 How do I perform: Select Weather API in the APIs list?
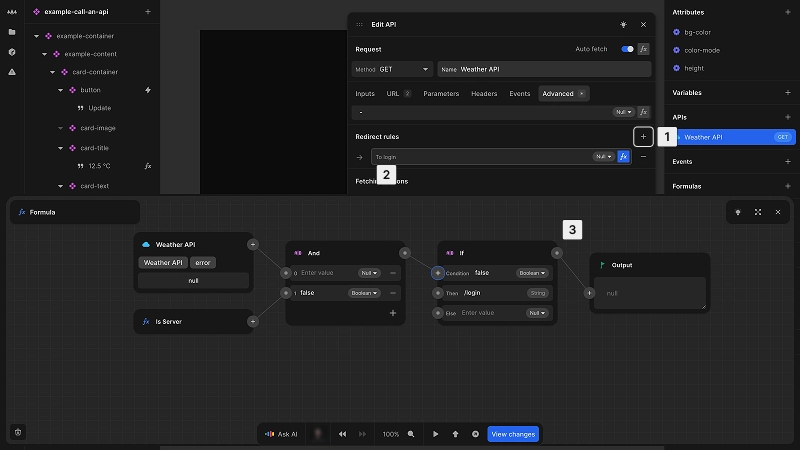coord(735,137)
